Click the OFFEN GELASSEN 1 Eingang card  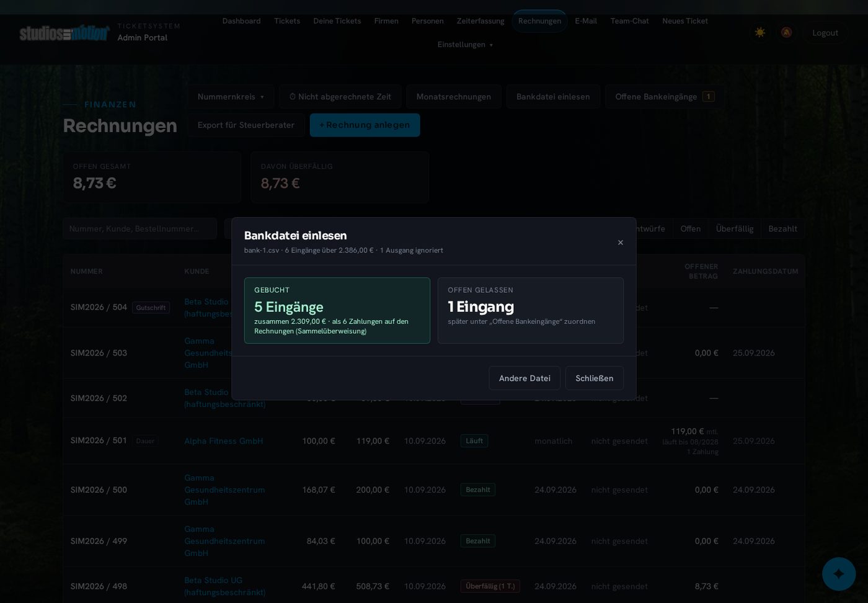point(531,311)
